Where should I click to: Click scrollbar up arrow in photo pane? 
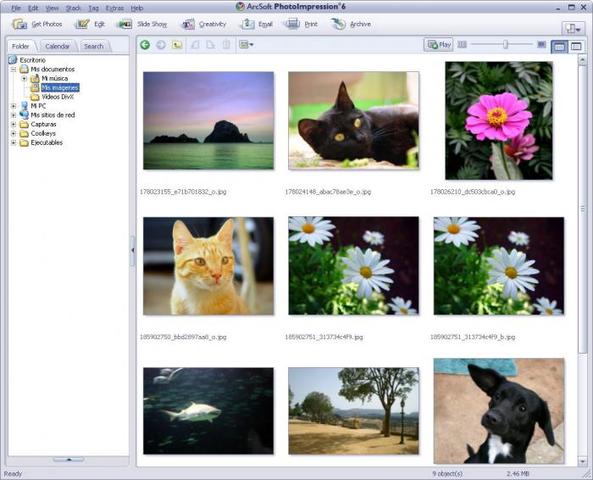pyautogui.click(x=582, y=60)
